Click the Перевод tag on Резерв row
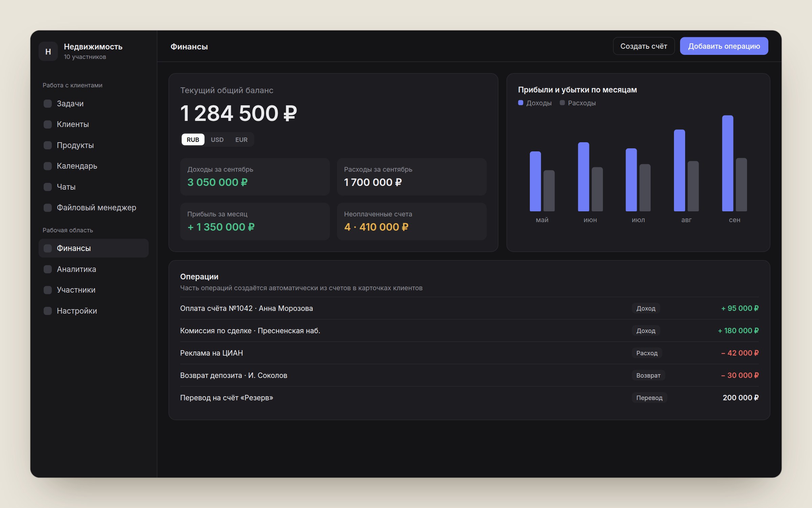Image resolution: width=812 pixels, height=508 pixels. click(x=649, y=398)
